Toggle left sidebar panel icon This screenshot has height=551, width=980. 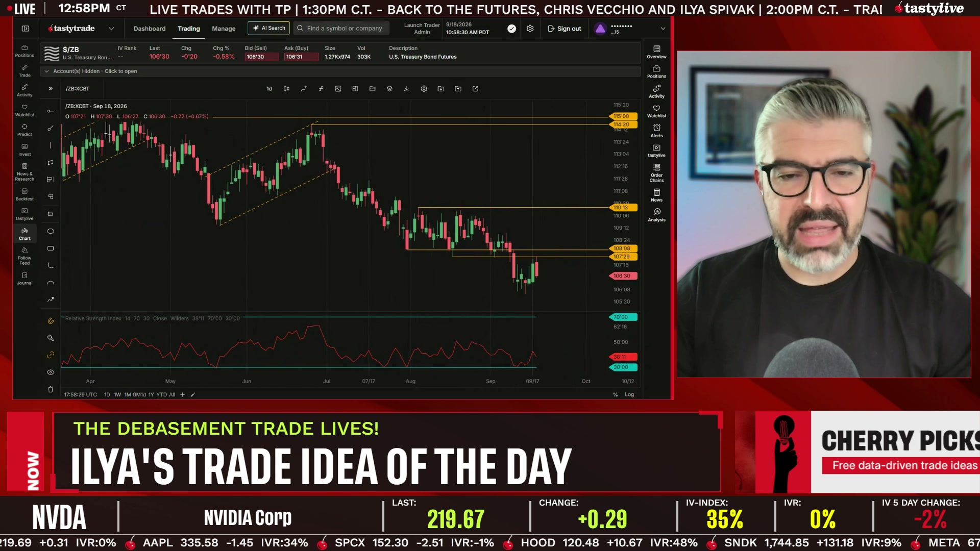[x=26, y=29]
